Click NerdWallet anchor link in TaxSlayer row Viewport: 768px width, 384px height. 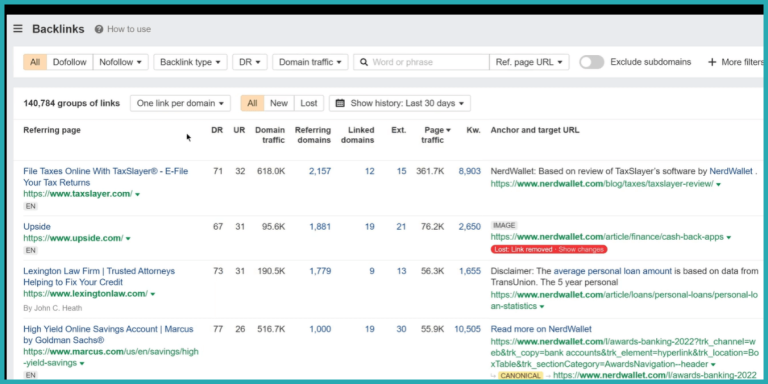[731, 171]
